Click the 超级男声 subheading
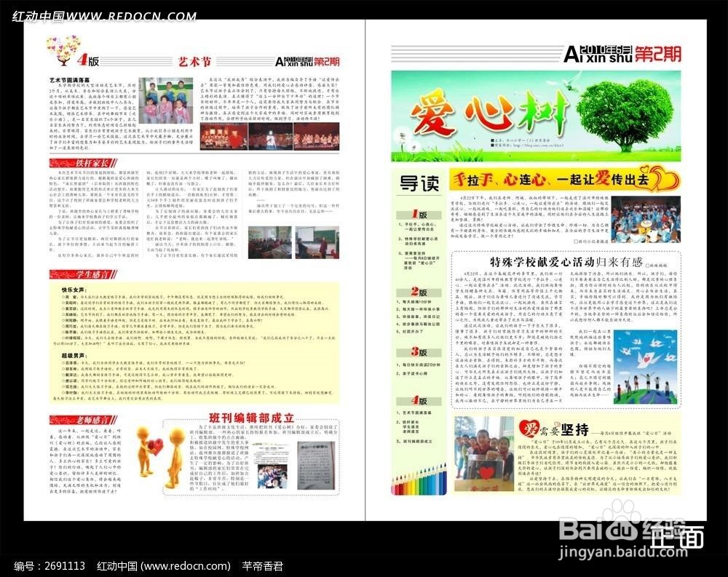Screen dimensions: 728x577 (x=74, y=356)
